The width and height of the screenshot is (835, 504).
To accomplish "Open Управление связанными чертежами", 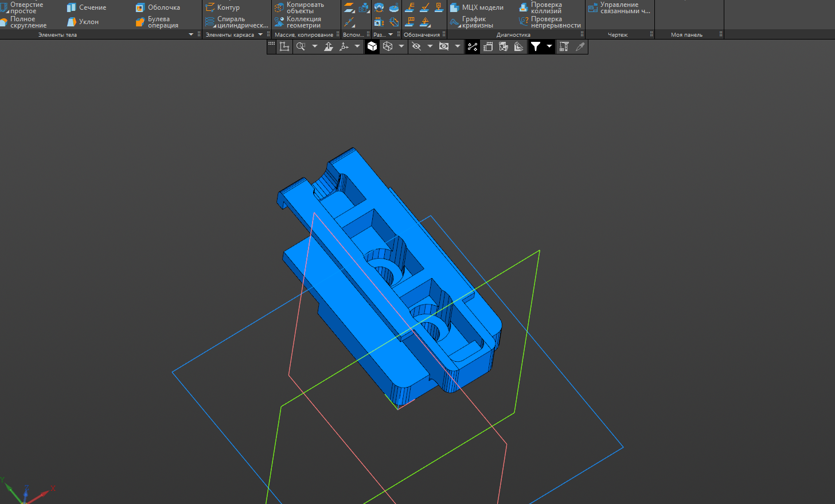I will click(619, 7).
